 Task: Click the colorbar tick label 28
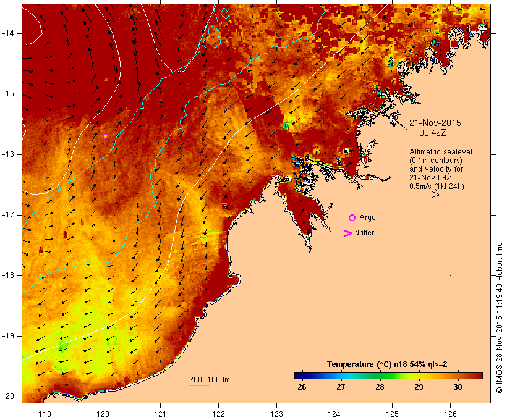point(380,387)
